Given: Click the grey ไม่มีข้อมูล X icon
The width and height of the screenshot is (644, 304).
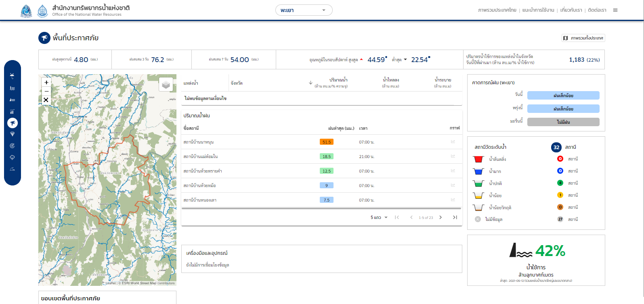Looking at the screenshot, I should tap(478, 219).
